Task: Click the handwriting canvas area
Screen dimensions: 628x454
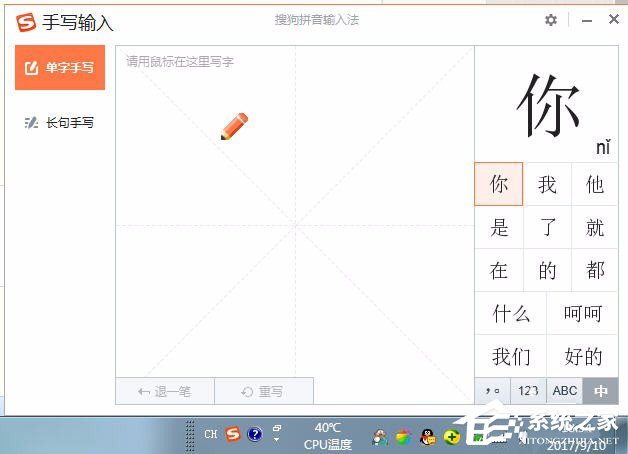Action: 295,225
